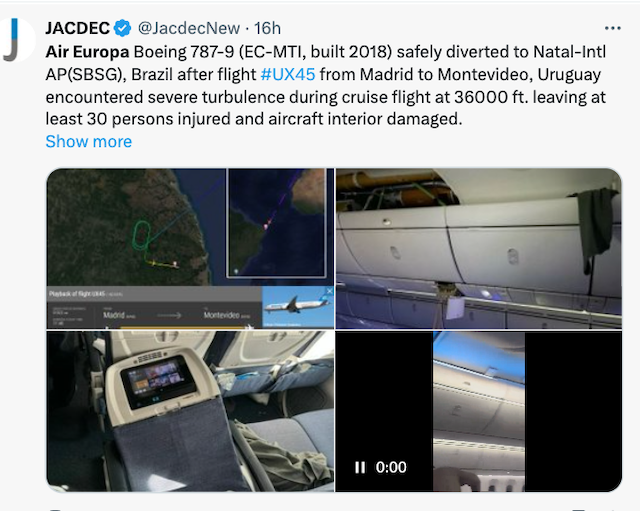Viewport: 640px width, 511px height.
Task: Open the JACDEC display name link
Action: point(78,28)
